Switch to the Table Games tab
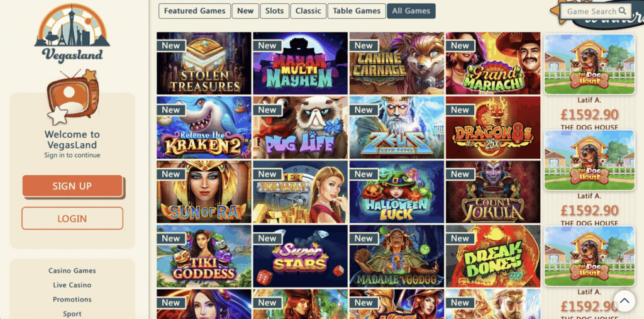 click(357, 11)
